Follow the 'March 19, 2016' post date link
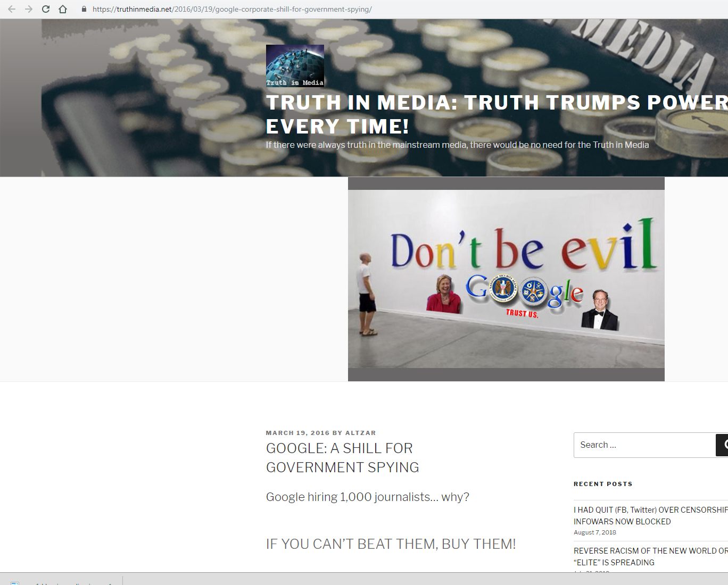This screenshot has height=585, width=728. point(297,433)
